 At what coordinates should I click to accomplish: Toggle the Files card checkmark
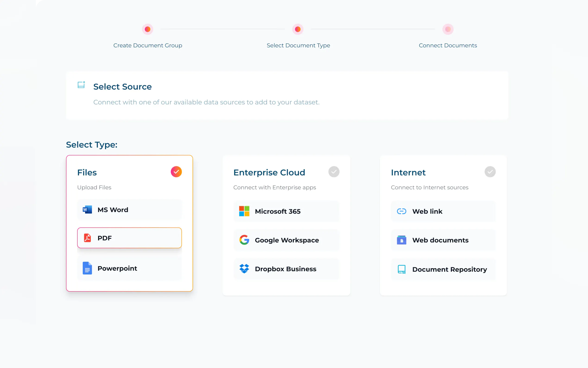(x=176, y=172)
